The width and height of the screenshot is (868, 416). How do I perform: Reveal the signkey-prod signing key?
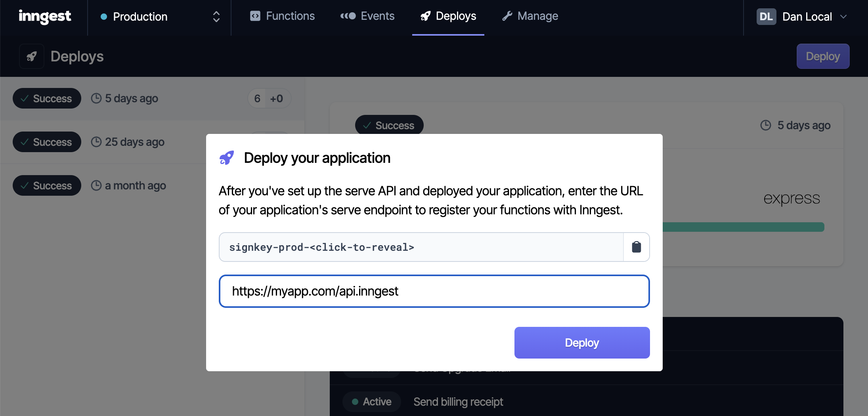click(421, 247)
